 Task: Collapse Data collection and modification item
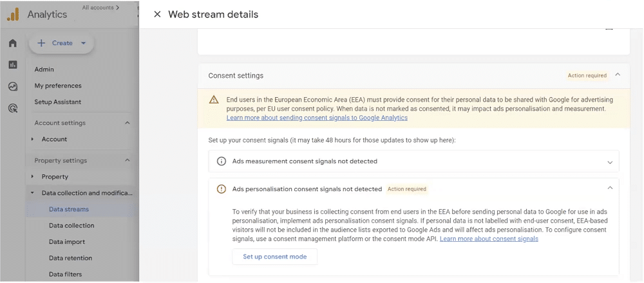click(32, 193)
